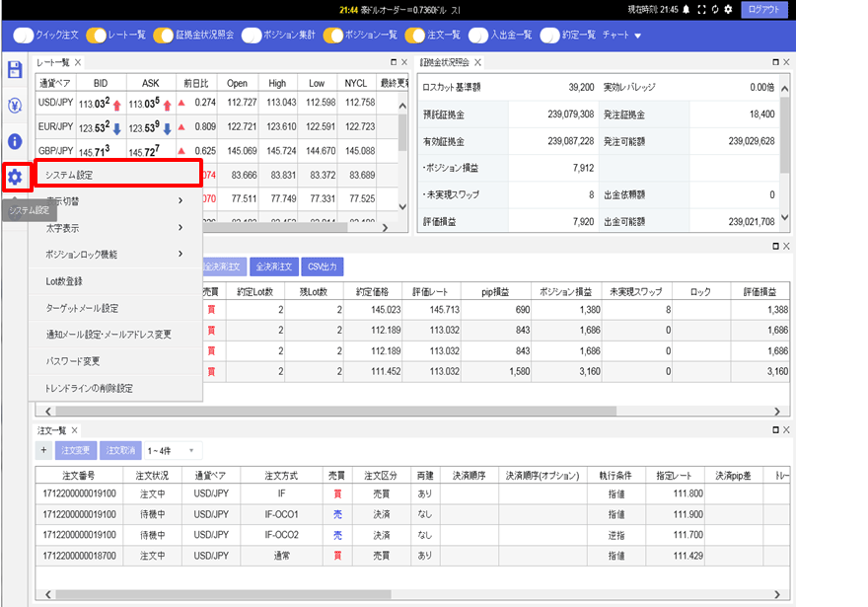Toggle the レート一覧 switch off

tap(97, 36)
